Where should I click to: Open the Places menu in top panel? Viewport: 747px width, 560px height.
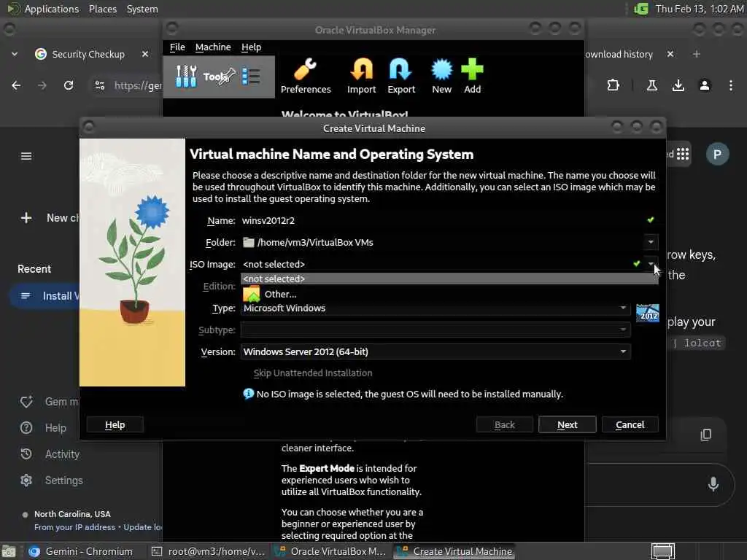tap(103, 9)
